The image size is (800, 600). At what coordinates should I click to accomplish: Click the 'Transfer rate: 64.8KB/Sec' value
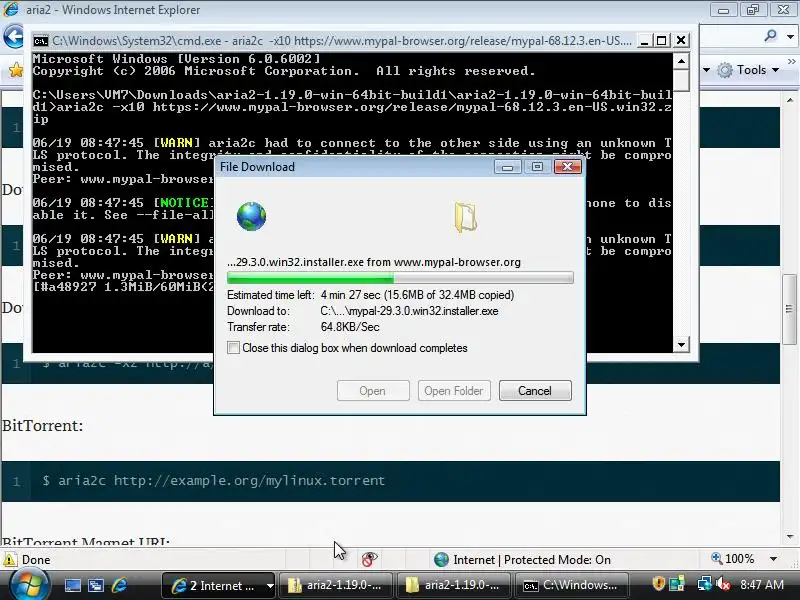pyautogui.click(x=350, y=327)
